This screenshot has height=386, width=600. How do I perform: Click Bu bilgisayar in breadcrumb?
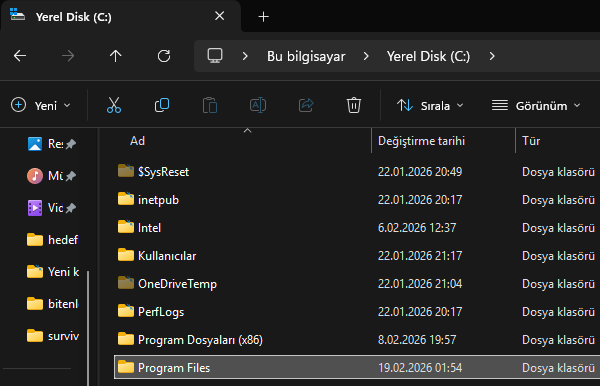click(x=306, y=56)
